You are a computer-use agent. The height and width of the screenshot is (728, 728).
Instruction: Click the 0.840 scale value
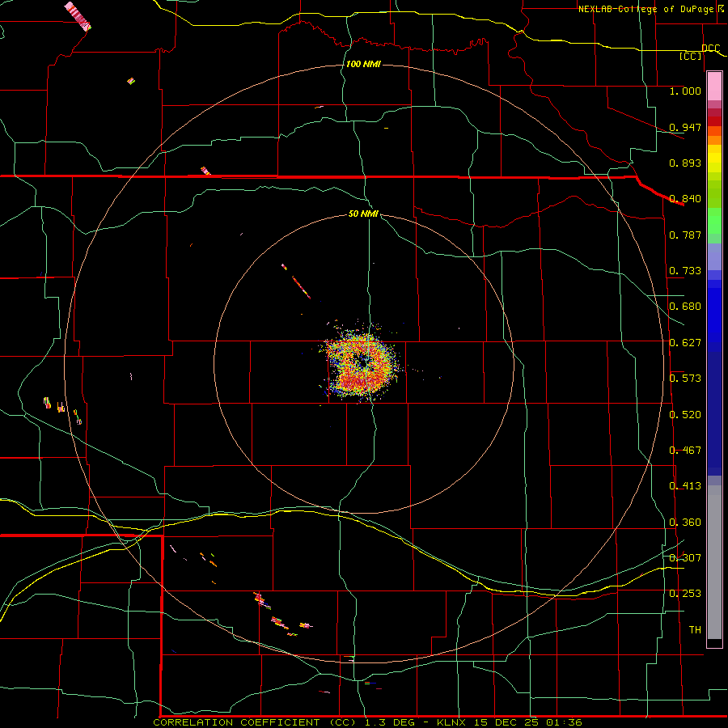[x=685, y=199]
